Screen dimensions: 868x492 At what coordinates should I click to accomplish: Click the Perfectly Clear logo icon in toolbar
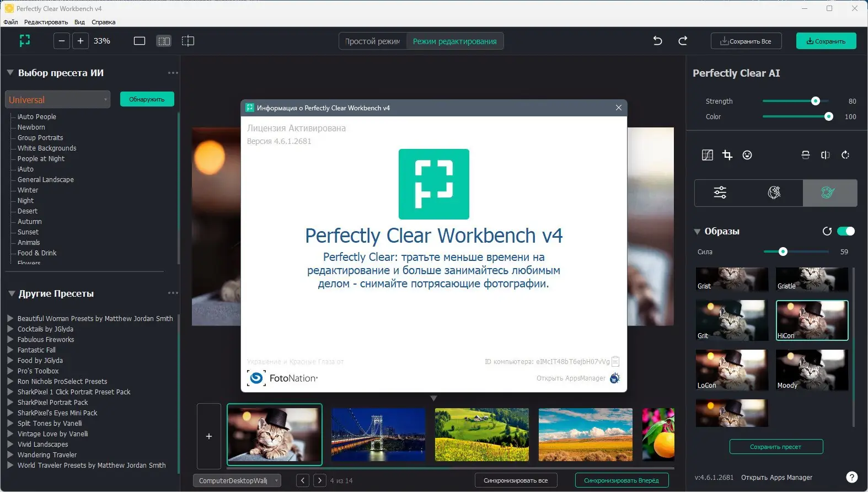coord(25,41)
